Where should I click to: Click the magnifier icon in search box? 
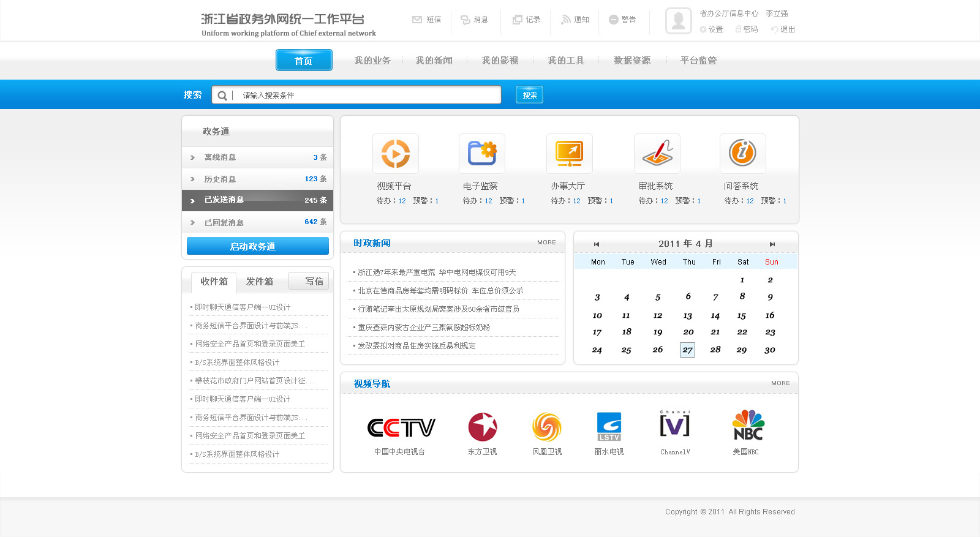click(222, 96)
